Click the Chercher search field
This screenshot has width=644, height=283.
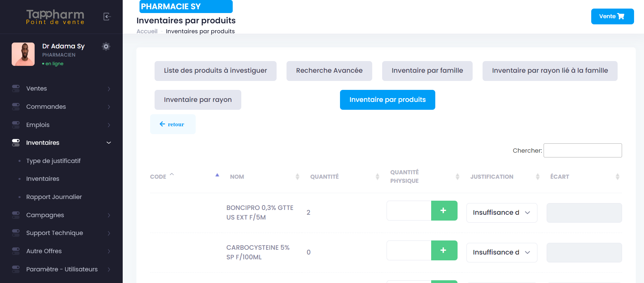pyautogui.click(x=582, y=151)
